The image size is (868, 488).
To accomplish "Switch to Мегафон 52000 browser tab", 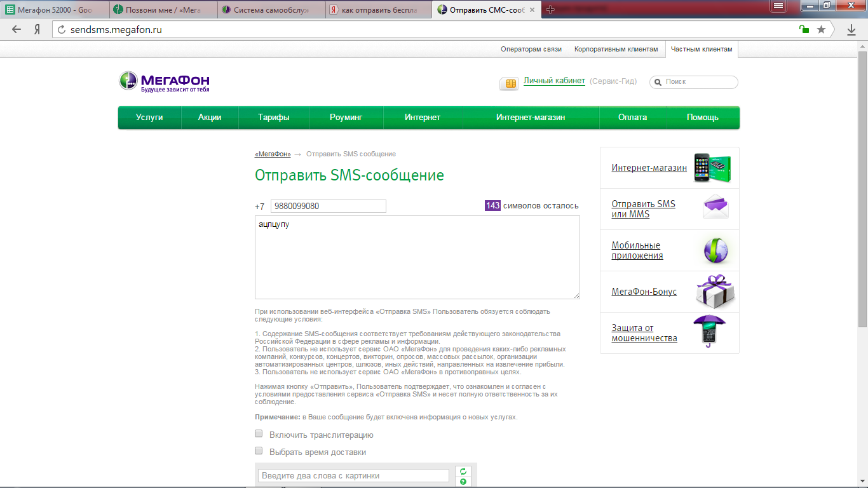I will click(x=54, y=10).
